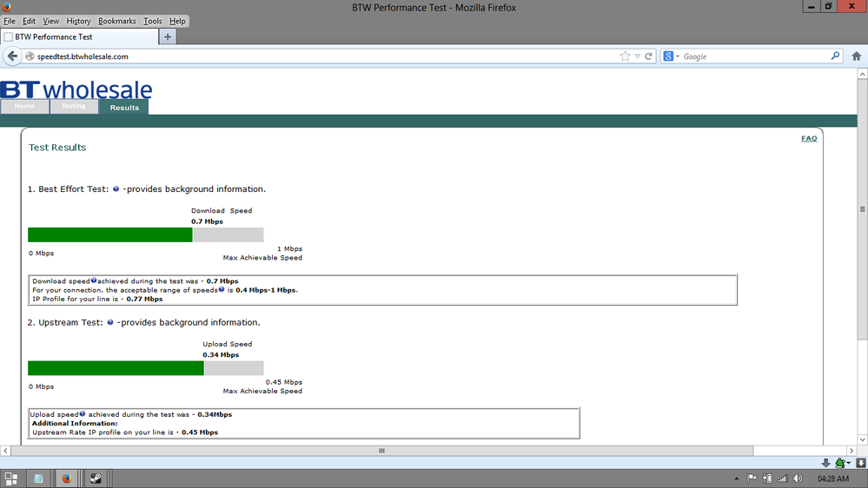Reload the page with the refresh icon
Screen dimensions: 868x488
click(648, 56)
